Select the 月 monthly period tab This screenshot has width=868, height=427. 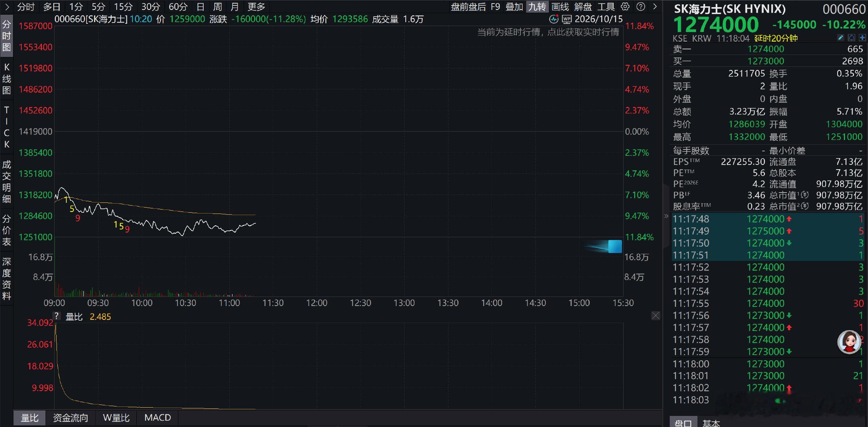(234, 7)
